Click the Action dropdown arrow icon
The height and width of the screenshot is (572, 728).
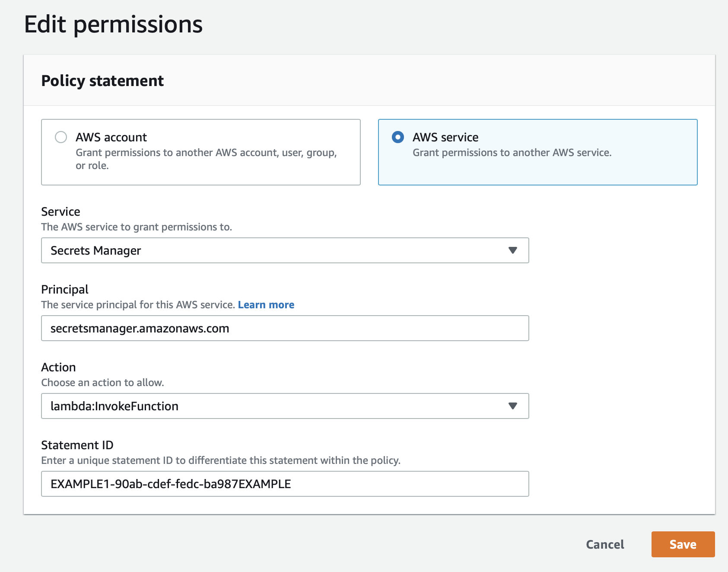coord(513,406)
